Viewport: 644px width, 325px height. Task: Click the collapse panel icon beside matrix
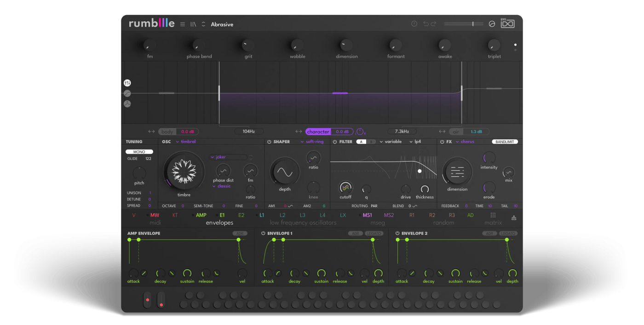(x=514, y=217)
